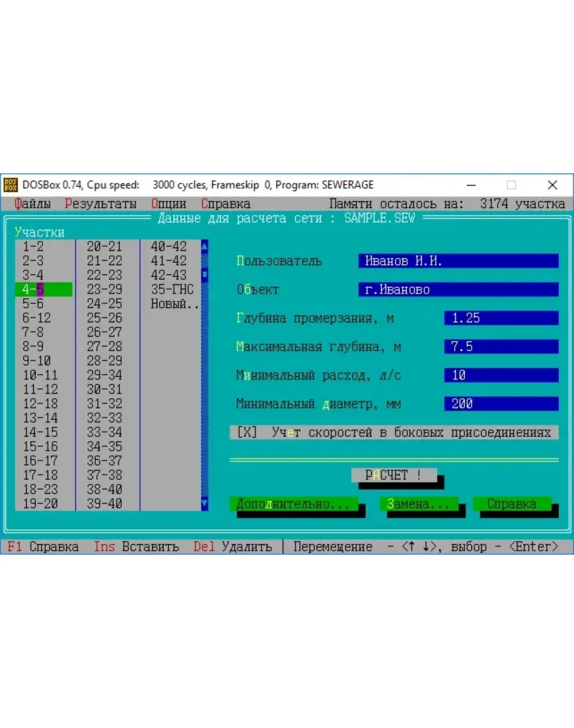Click the Дополнительно... button
The width and height of the screenshot is (574, 728).
pyautogui.click(x=293, y=504)
